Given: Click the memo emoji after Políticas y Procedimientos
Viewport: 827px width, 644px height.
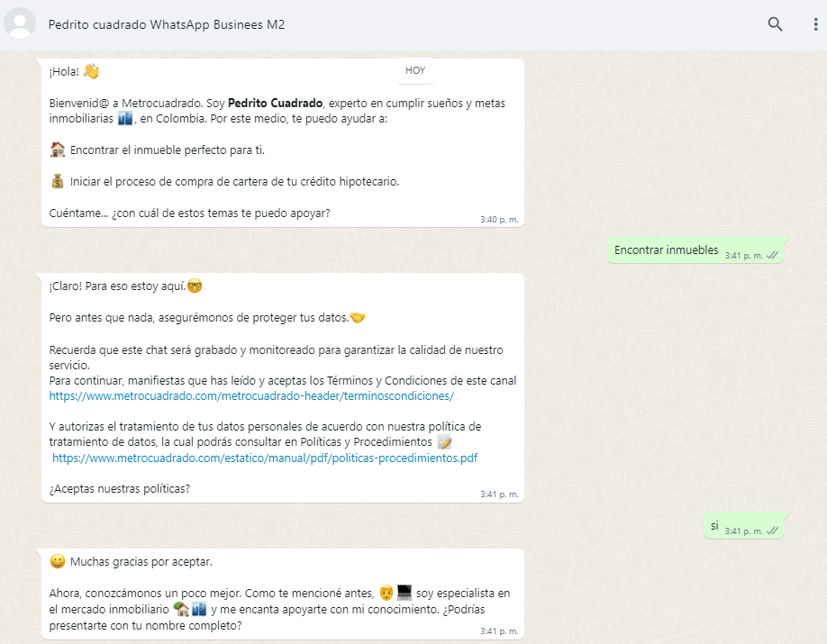Looking at the screenshot, I should [444, 442].
